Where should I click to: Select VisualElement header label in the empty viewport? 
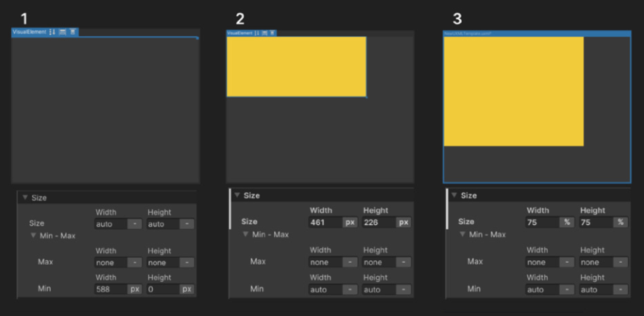pyautogui.click(x=30, y=32)
